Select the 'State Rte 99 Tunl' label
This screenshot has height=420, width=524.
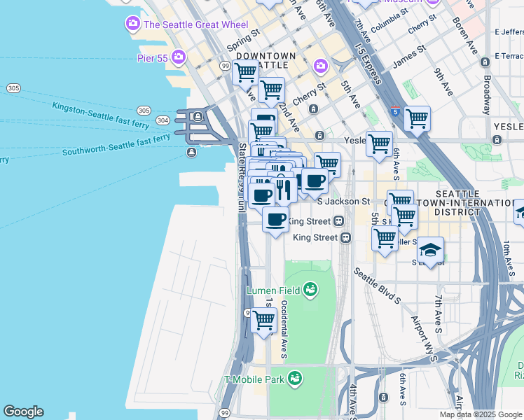point(242,177)
